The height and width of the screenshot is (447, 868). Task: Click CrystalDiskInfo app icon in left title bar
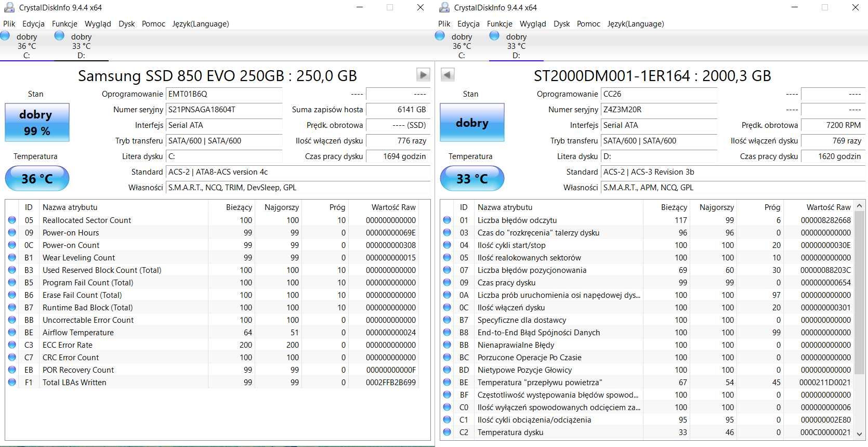coord(9,7)
